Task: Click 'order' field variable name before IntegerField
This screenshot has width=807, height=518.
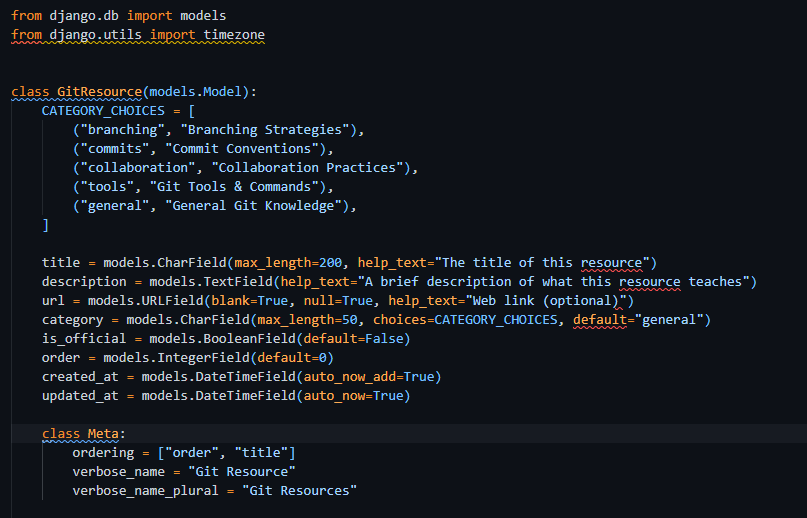Action: pos(61,358)
